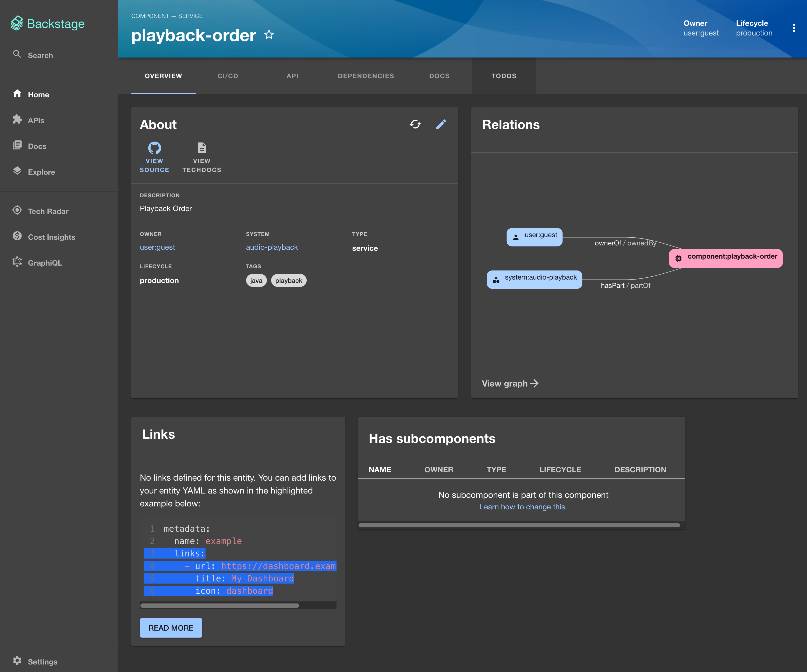Click the View graph arrow icon

tap(534, 383)
